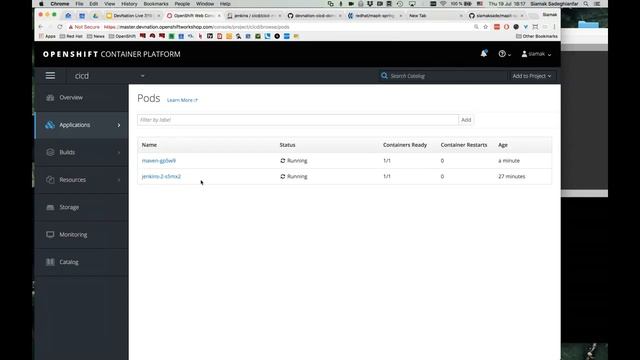This screenshot has width=640, height=360.
Task: Click the Builds layers icon
Action: coord(50,152)
